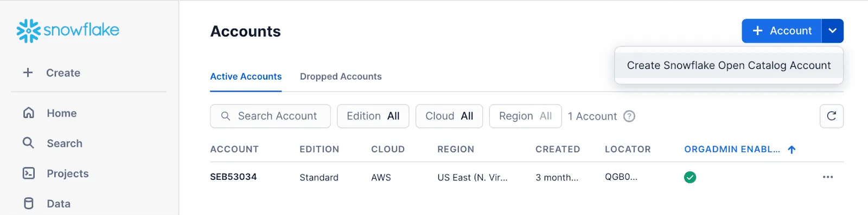This screenshot has width=868, height=215.
Task: Switch to the Dropped Accounts tab
Action: (x=341, y=76)
